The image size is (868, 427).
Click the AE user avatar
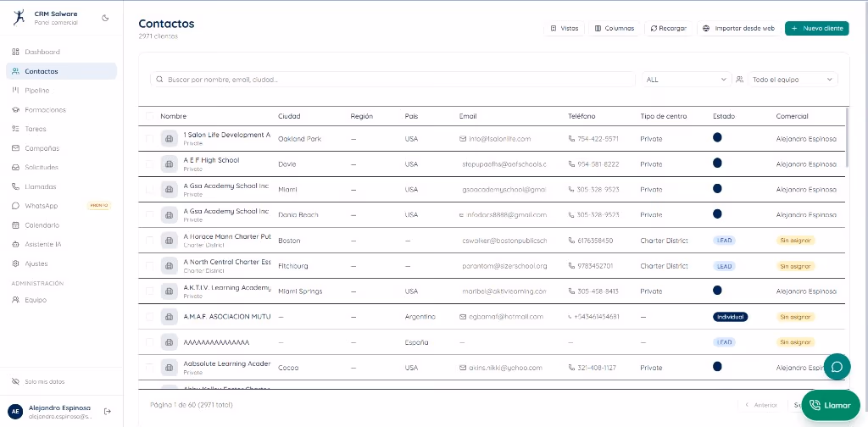(x=15, y=411)
